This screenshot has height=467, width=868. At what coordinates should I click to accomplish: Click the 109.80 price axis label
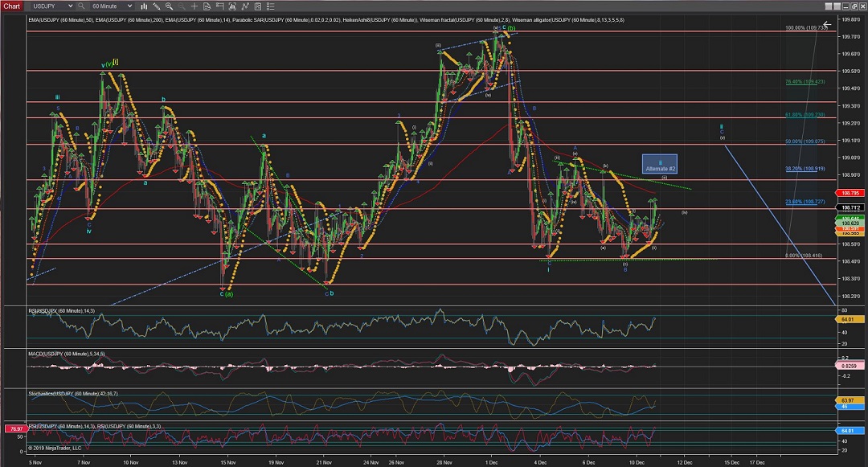(850, 18)
